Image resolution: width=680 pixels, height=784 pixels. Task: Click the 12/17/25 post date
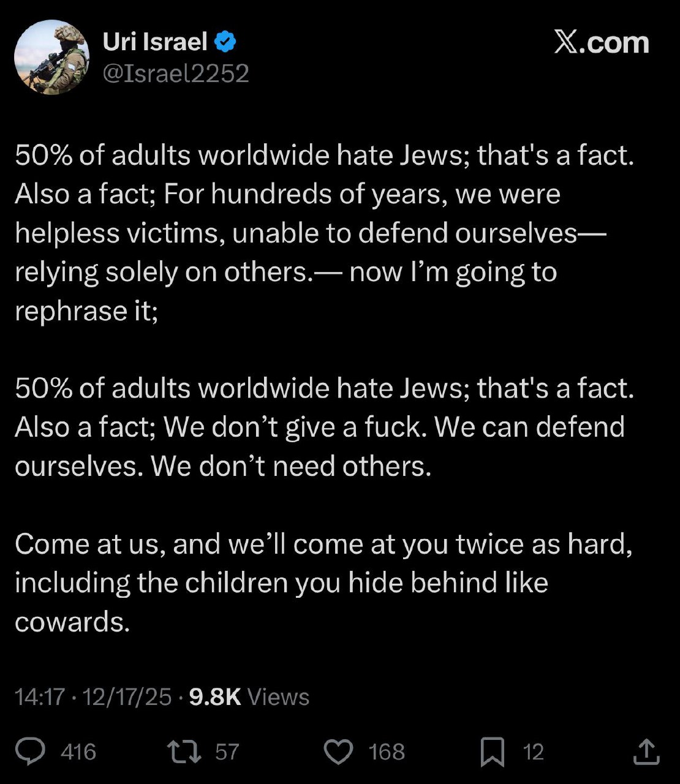pyautogui.click(x=127, y=697)
